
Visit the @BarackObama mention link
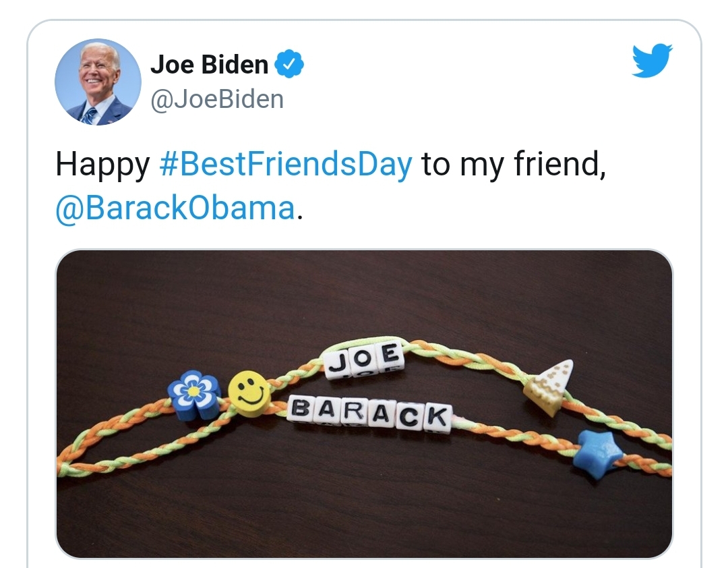(x=175, y=208)
